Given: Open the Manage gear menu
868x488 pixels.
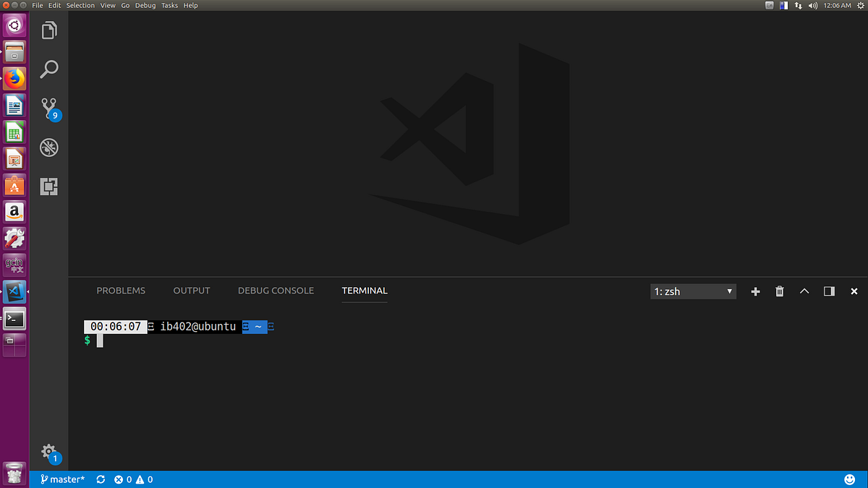Looking at the screenshot, I should click(x=48, y=452).
